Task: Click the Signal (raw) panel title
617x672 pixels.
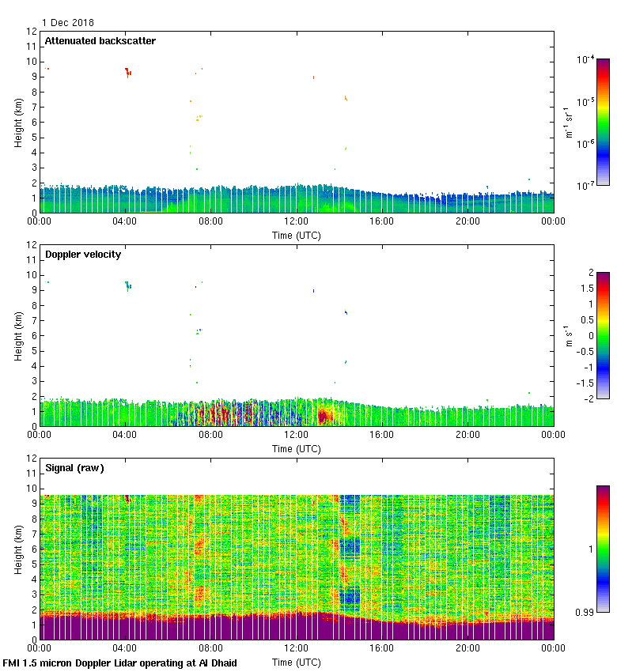Action: (x=74, y=468)
